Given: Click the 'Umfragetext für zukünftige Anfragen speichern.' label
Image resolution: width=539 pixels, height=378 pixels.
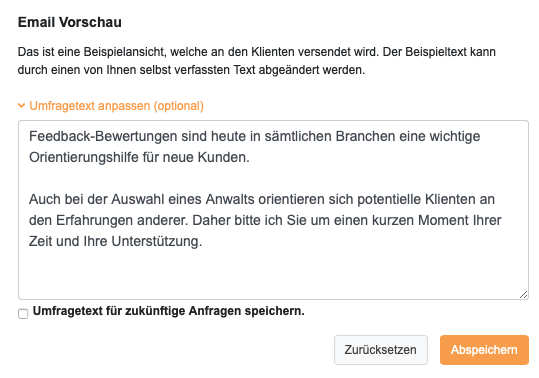Looking at the screenshot, I should coord(168,311).
